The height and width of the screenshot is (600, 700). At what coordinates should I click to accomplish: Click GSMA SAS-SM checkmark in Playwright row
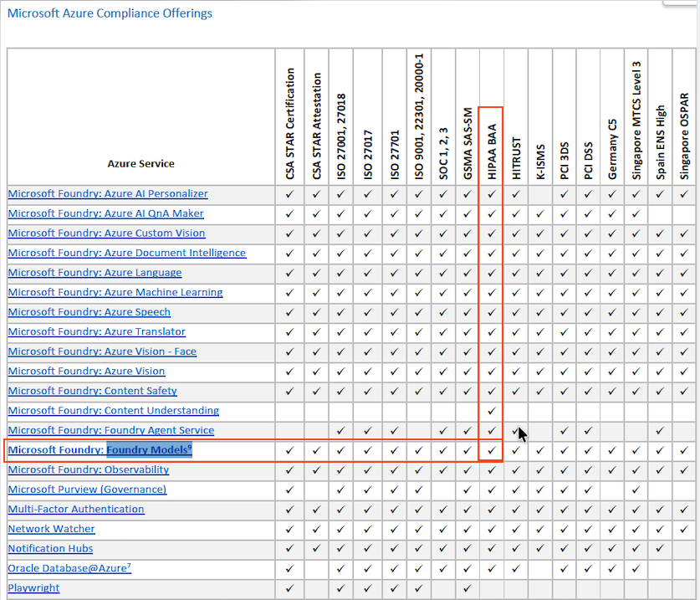pos(468,588)
